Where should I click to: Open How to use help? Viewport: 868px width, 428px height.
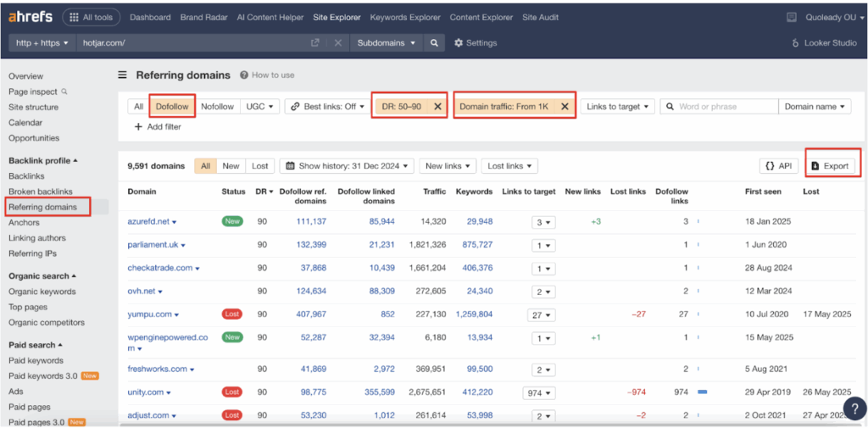click(x=267, y=75)
